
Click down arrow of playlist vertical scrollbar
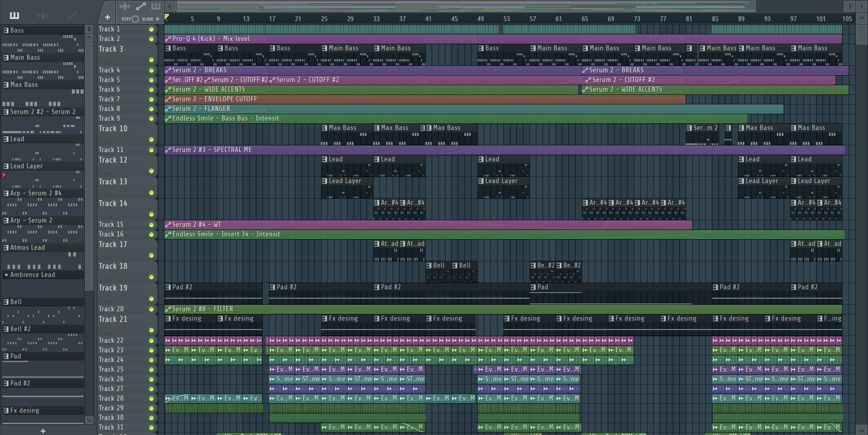(862, 430)
